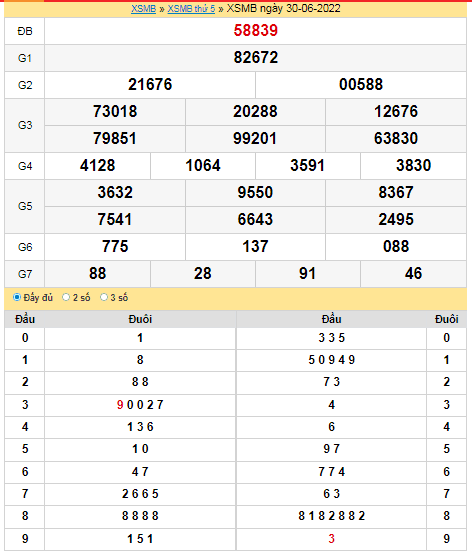The height and width of the screenshot is (555, 472).
Task: Click the G7 number 91
Action: [307, 273]
